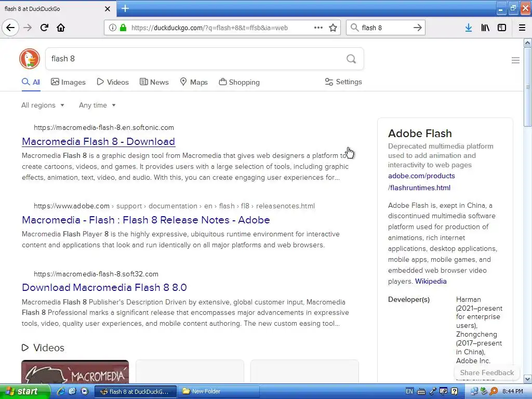The height and width of the screenshot is (399, 532).
Task: Click the on-screen keyboard tray icon
Action: coord(421,392)
